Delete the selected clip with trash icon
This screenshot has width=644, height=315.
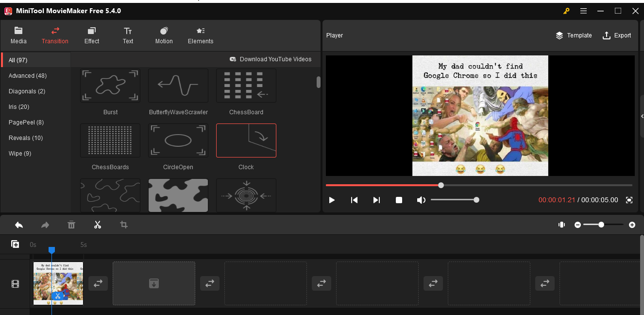point(71,225)
